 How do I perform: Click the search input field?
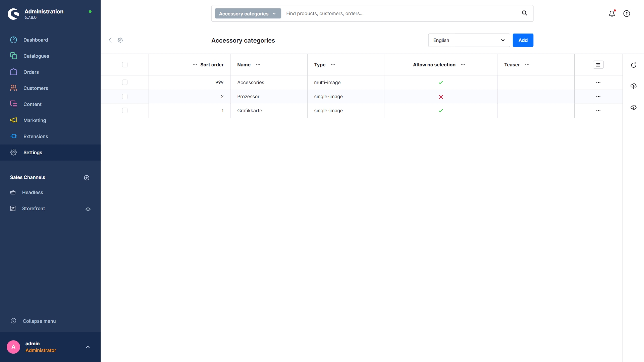pyautogui.click(x=399, y=13)
